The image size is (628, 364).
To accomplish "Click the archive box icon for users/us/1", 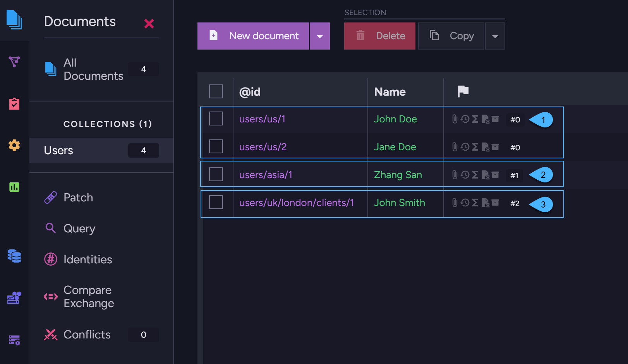I will pos(495,118).
